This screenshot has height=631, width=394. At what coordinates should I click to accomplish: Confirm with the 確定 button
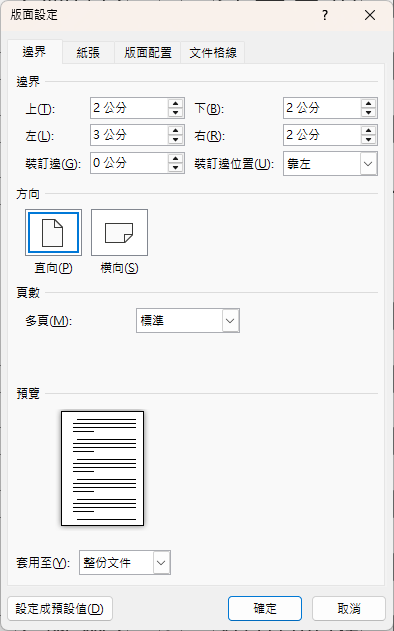pyautogui.click(x=265, y=608)
